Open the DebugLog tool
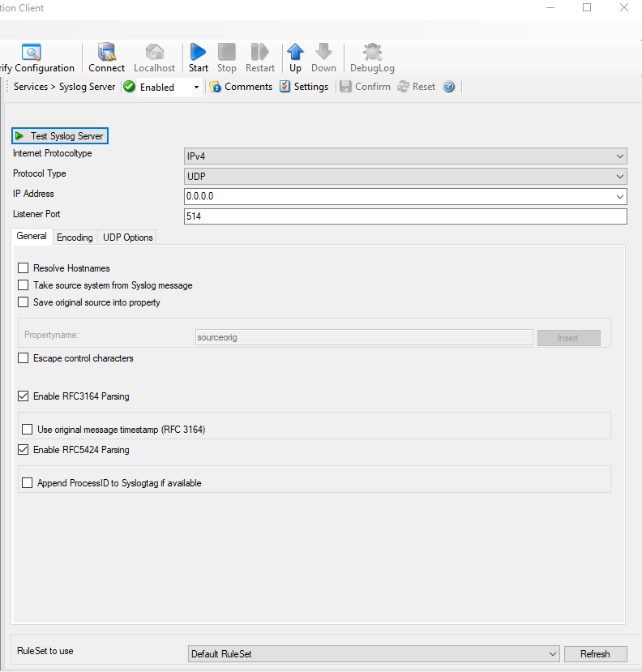This screenshot has width=642, height=672. coord(372,54)
